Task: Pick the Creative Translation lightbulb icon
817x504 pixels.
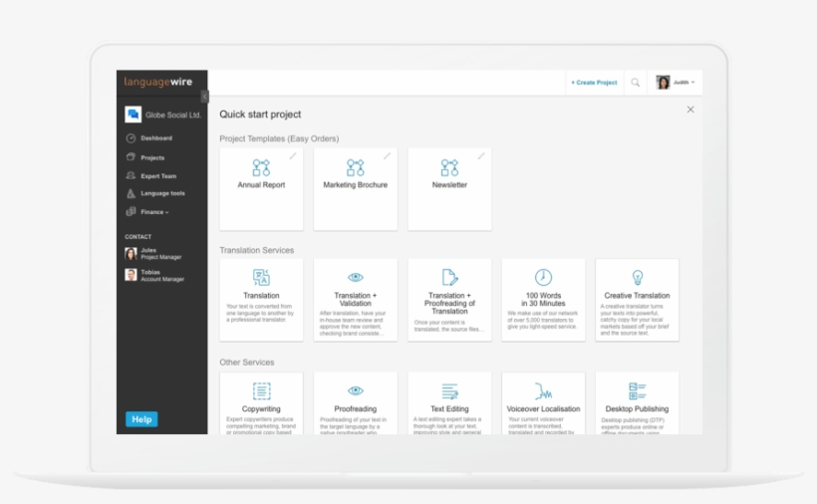Action: [638, 277]
